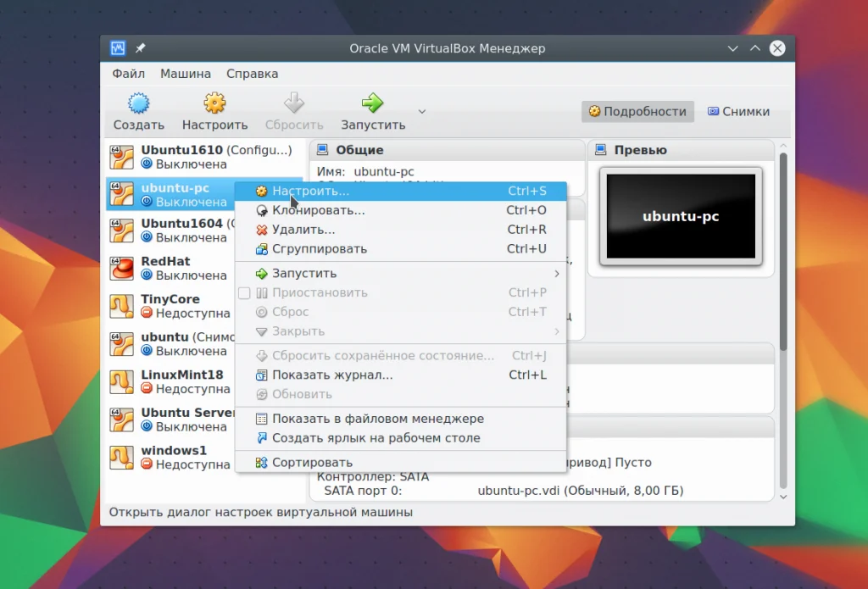868x589 pixels.
Task: Choose Показать журнал... in the context menu
Action: click(401, 375)
